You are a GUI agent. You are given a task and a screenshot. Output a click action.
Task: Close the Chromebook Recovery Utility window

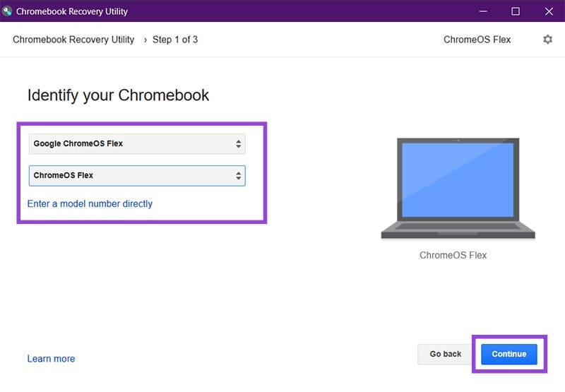(x=549, y=11)
